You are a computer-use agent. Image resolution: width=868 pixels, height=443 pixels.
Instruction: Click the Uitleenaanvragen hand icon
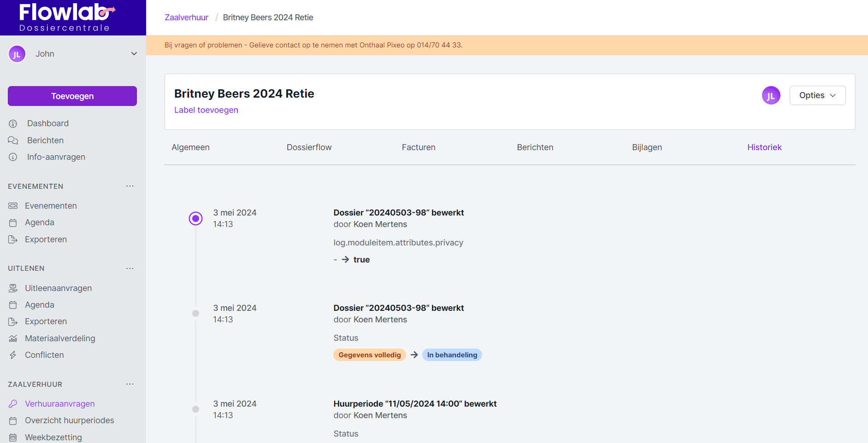pos(13,288)
